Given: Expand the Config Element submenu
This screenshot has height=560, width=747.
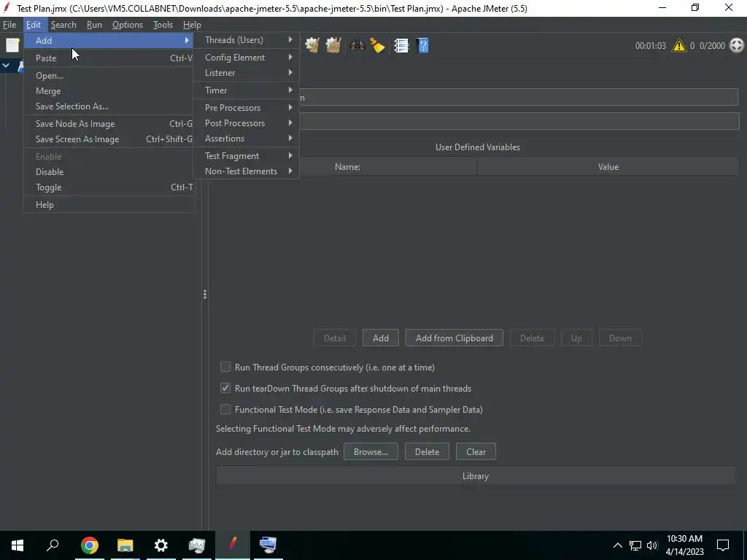Looking at the screenshot, I should coord(246,57).
